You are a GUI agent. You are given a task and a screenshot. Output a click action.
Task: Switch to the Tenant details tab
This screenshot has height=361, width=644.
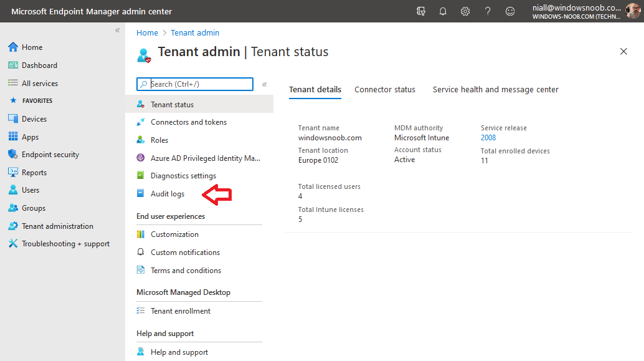point(315,90)
